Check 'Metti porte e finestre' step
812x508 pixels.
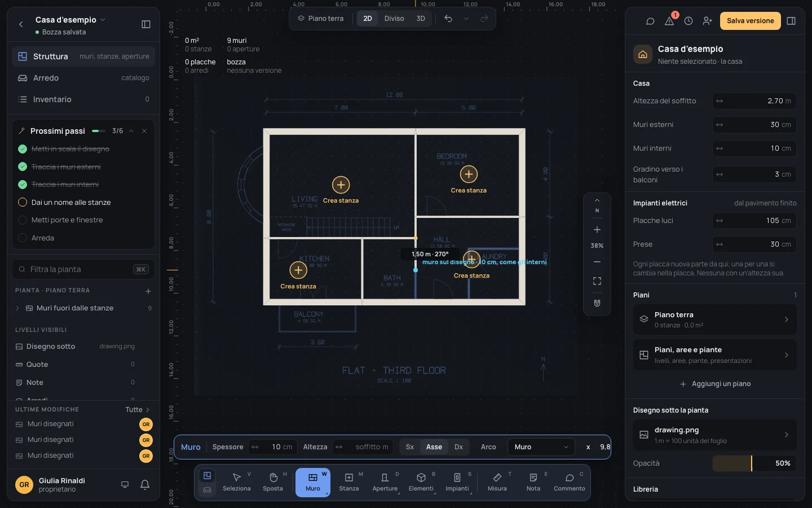(23, 220)
